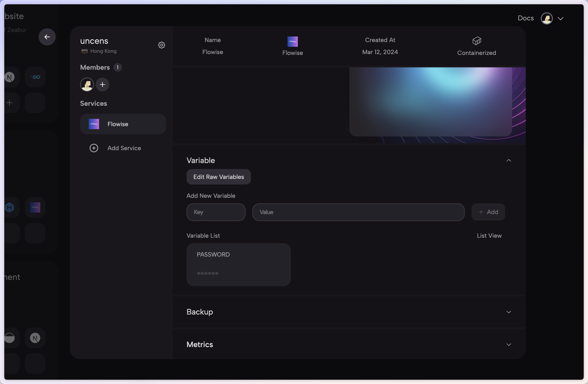
Task: Collapse the Variable section chevron
Action: pos(508,160)
